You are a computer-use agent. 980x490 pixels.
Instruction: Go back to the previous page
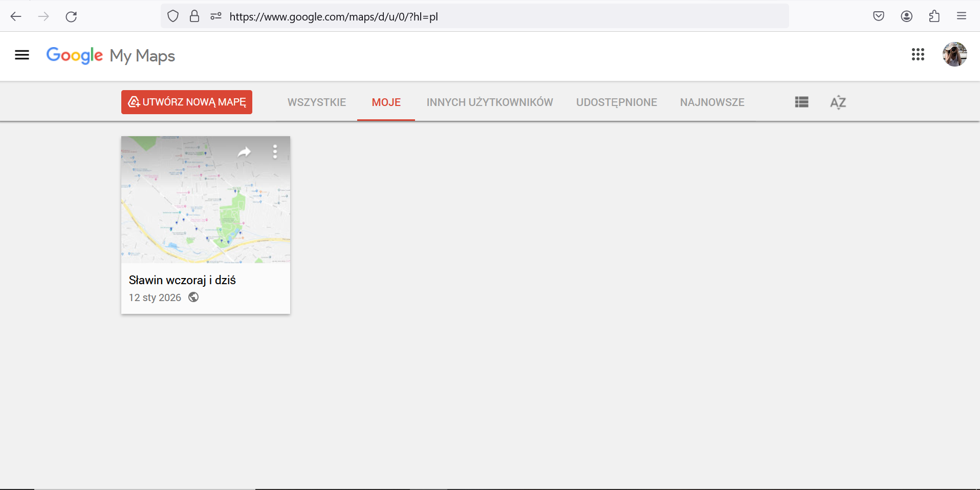[x=16, y=16]
